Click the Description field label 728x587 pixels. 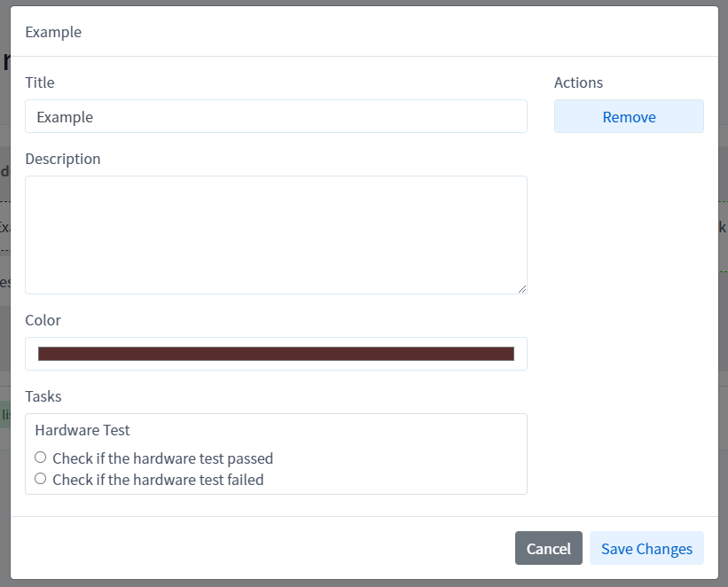(63, 159)
